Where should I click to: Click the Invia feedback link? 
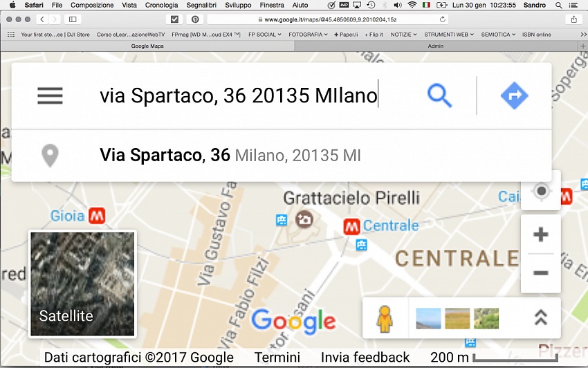coord(365,357)
